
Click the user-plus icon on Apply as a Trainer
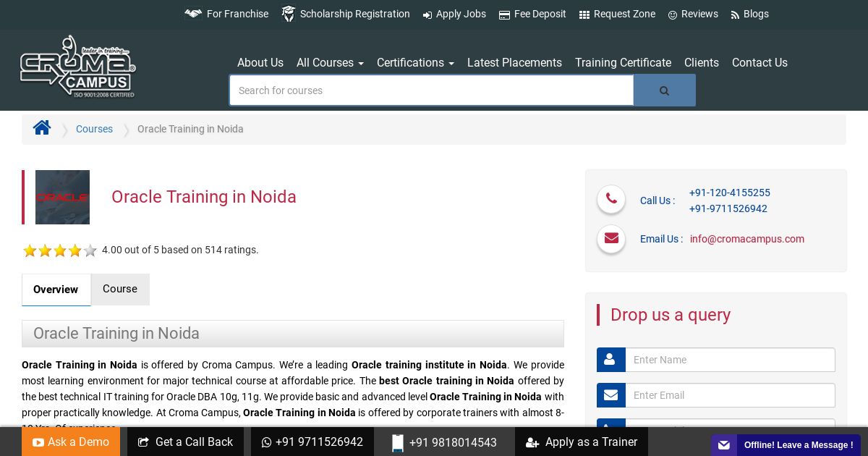pos(532,442)
